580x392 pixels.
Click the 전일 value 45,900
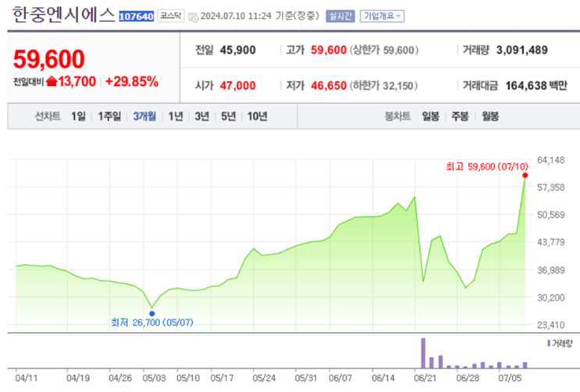(x=237, y=50)
